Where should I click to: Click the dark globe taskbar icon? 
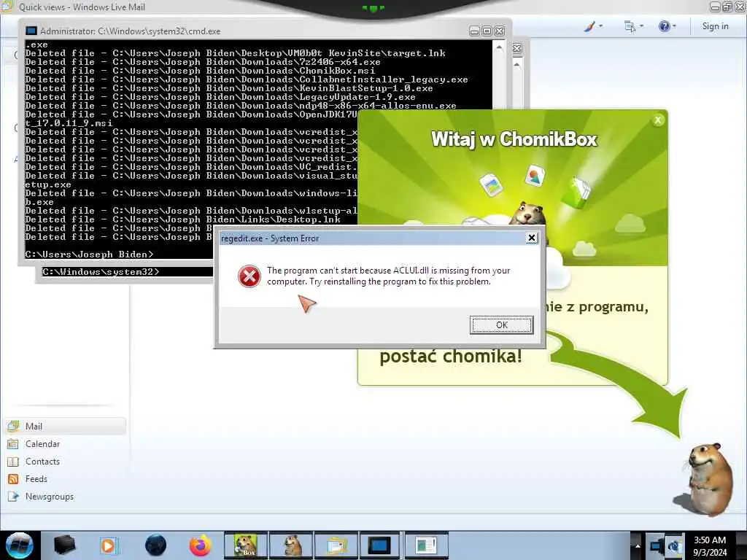coord(156,545)
